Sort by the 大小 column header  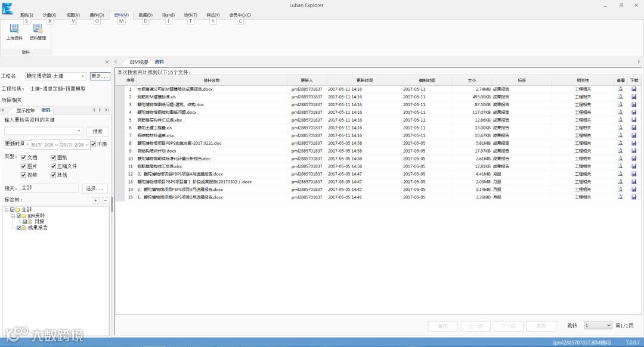[x=472, y=80]
